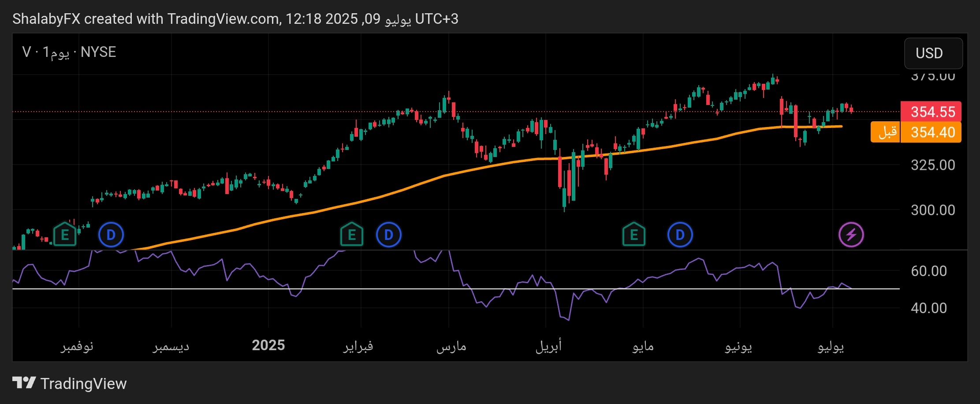The height and width of the screenshot is (404, 980).
Task: Click the red 354.55 price label
Action: coord(931,112)
